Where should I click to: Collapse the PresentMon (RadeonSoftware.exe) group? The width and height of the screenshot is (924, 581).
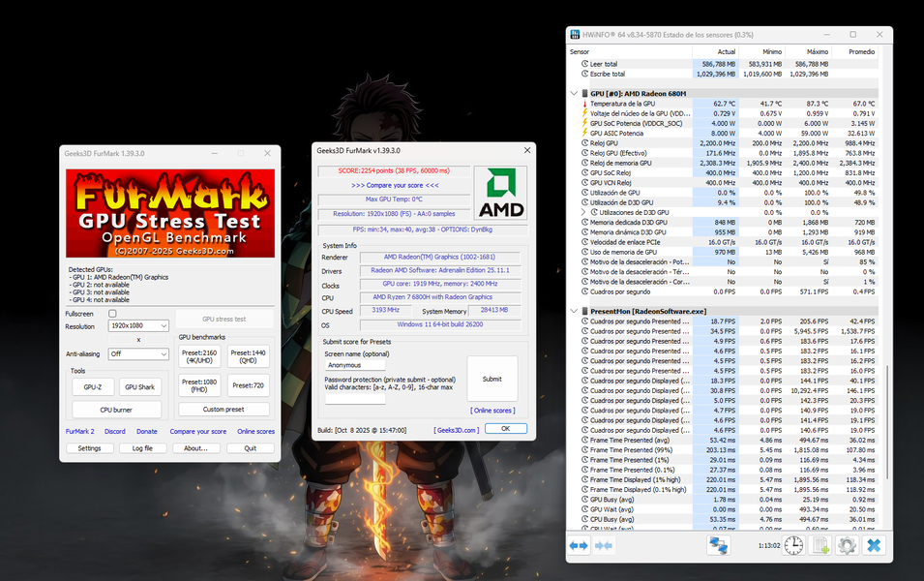575,311
